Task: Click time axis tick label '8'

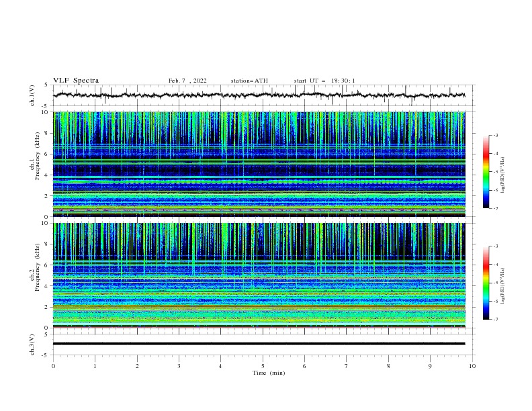Action: tap(388, 366)
